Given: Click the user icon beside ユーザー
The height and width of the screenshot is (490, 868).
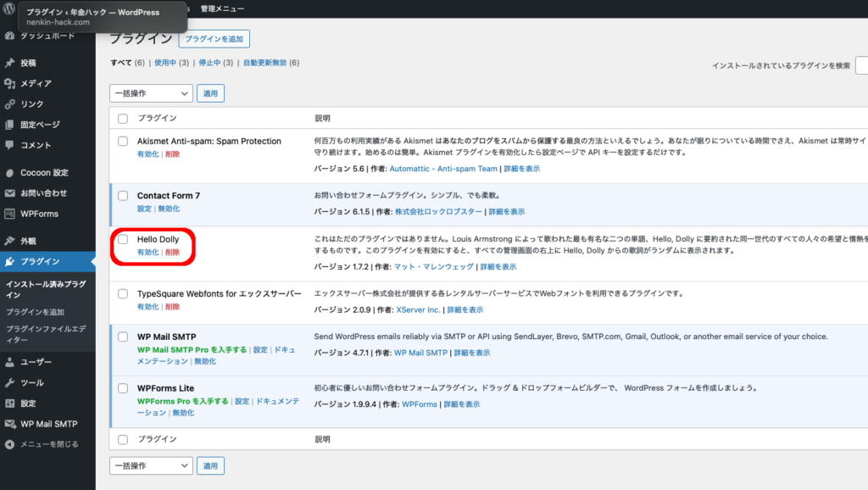Looking at the screenshot, I should point(9,362).
